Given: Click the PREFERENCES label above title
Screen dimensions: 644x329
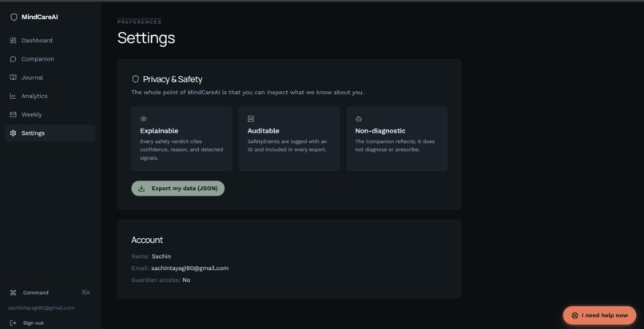Looking at the screenshot, I should tap(140, 22).
